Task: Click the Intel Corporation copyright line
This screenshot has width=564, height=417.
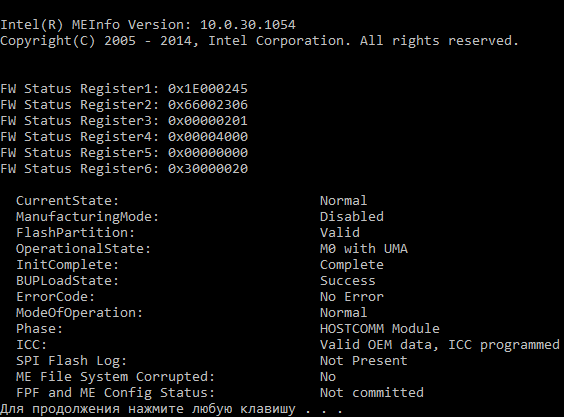Action: point(259,41)
